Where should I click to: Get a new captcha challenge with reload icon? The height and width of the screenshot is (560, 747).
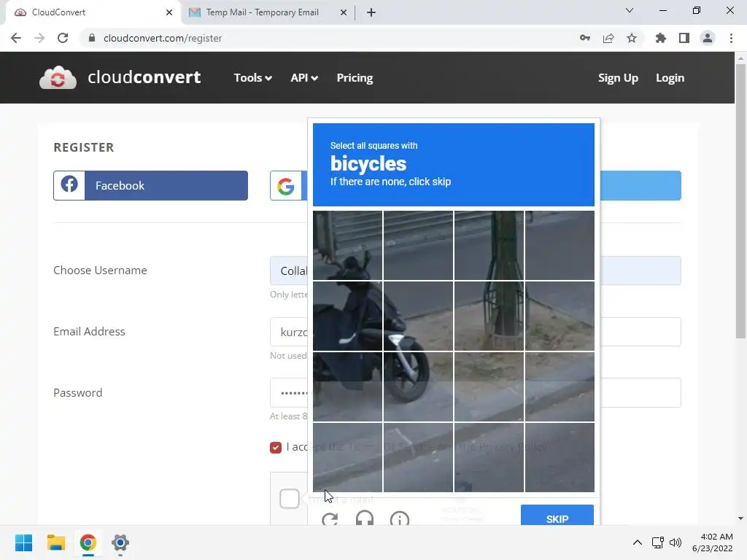[x=330, y=519]
